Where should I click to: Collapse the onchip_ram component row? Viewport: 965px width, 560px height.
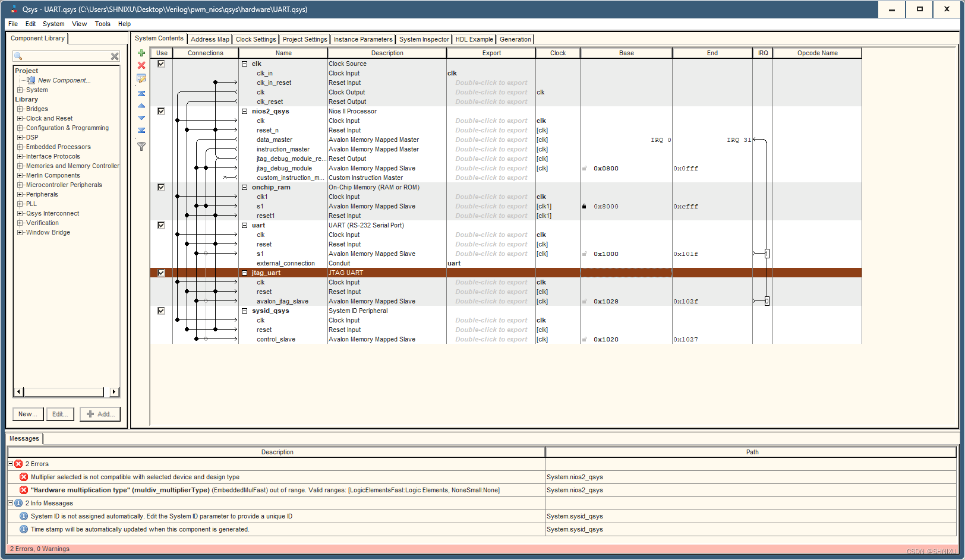click(244, 187)
